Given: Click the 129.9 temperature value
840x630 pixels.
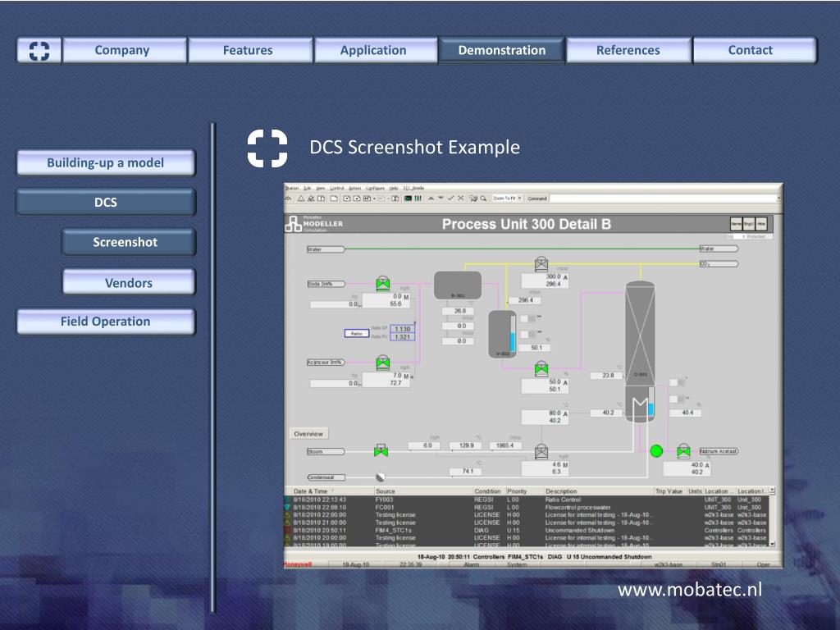Looking at the screenshot, I should 466,445.
